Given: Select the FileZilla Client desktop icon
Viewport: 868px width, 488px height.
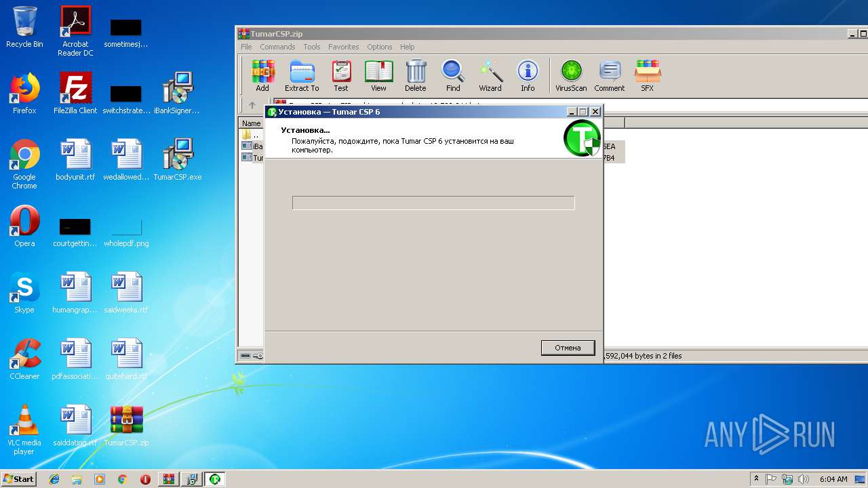Looking at the screenshot, I should click(x=75, y=94).
